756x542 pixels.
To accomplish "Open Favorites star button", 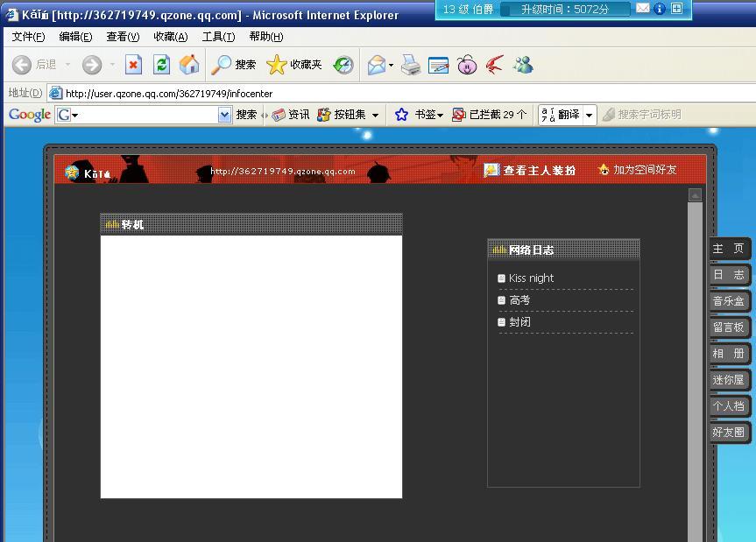I will [294, 65].
